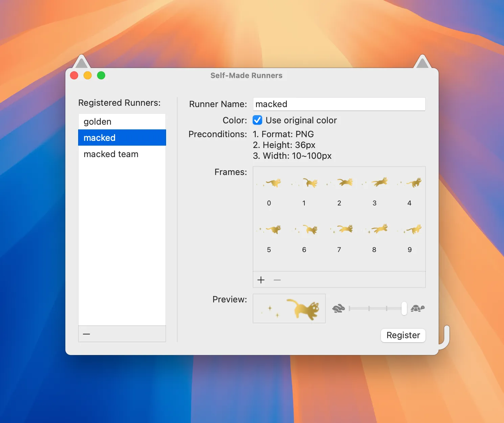504x423 pixels.
Task: Select frame 9 cat thumbnail
Action: click(410, 229)
